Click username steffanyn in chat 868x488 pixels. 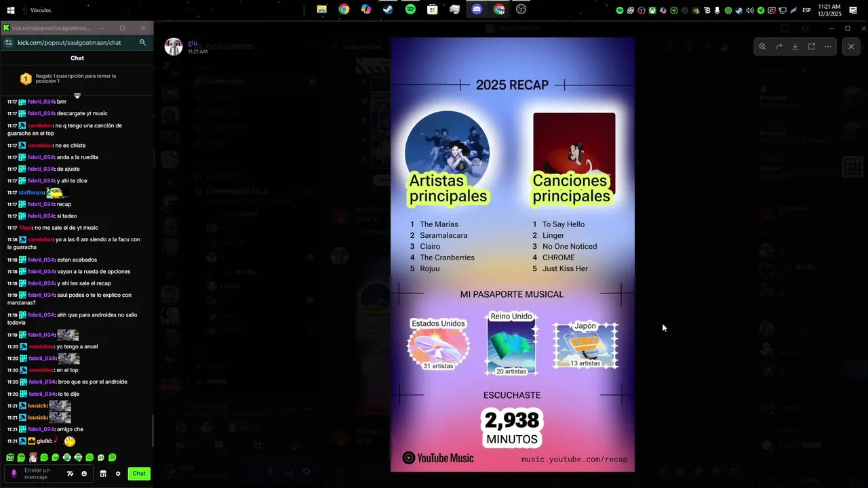[x=31, y=192]
